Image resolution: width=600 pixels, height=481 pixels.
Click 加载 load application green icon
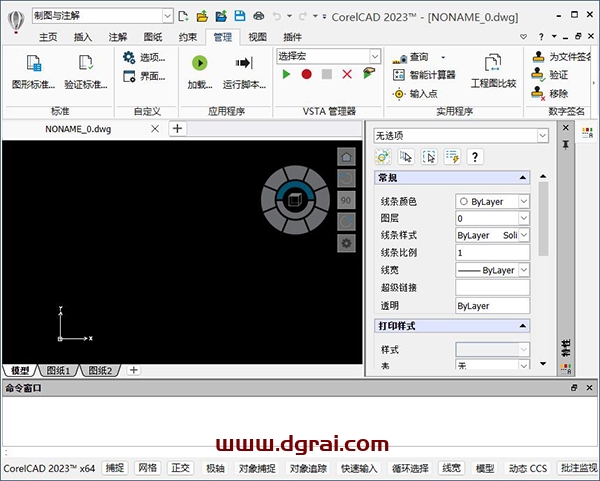(x=199, y=63)
